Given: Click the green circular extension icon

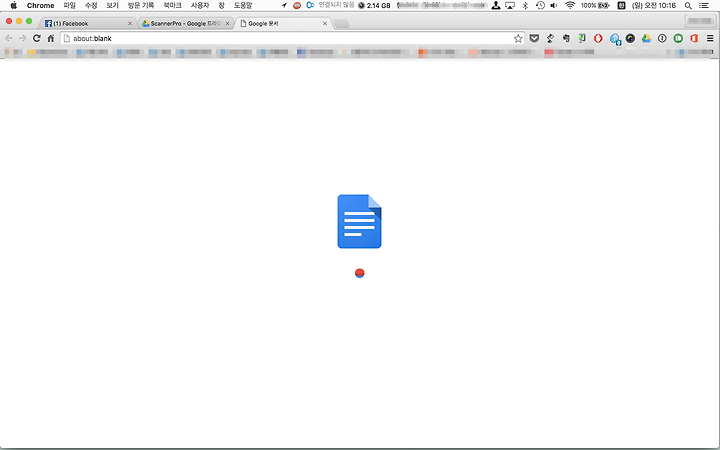Looking at the screenshot, I should click(x=678, y=39).
